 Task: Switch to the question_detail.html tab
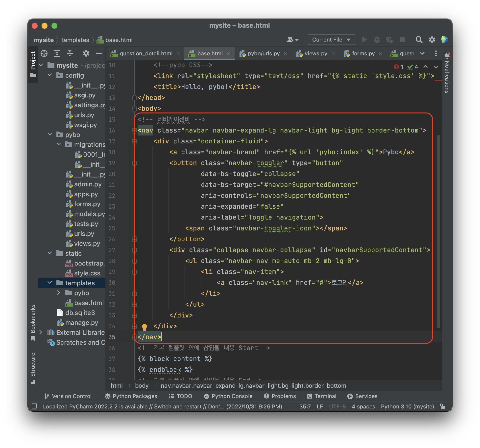(146, 53)
